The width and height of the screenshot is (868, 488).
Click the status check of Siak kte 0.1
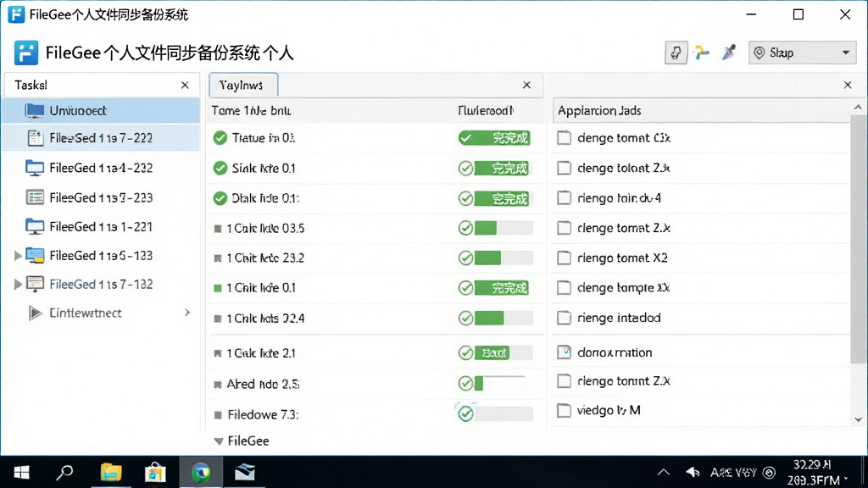click(465, 169)
